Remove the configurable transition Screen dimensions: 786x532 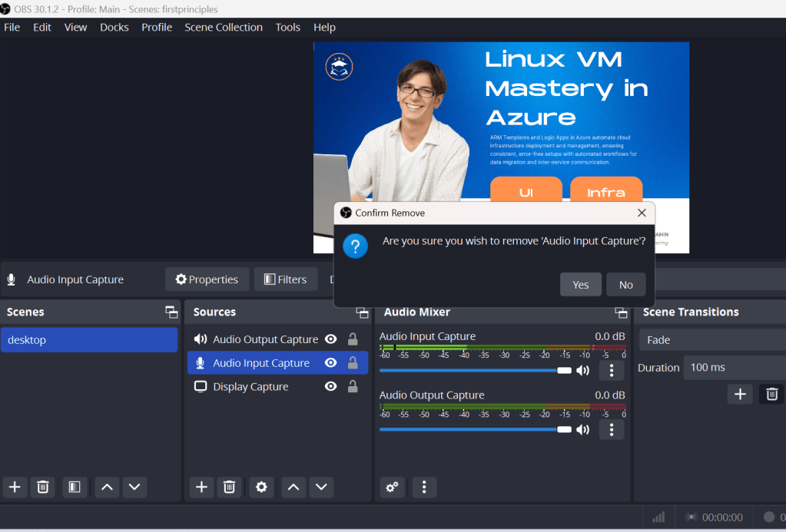tap(772, 395)
